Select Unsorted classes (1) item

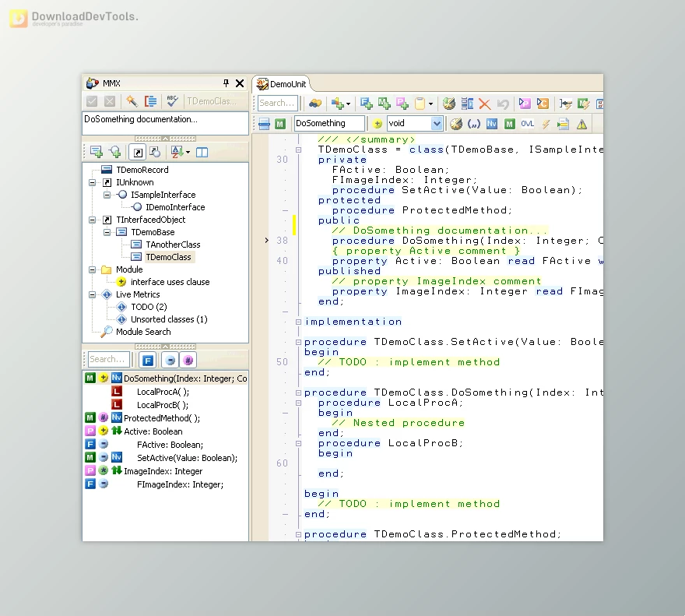169,319
